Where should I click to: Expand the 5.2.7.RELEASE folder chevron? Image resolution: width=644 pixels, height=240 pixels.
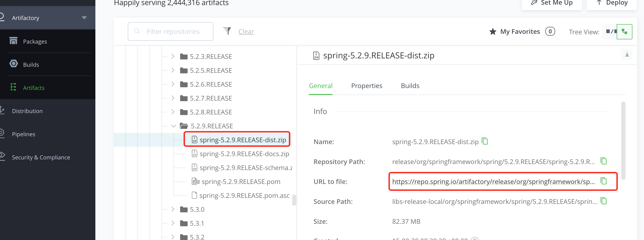tap(173, 98)
